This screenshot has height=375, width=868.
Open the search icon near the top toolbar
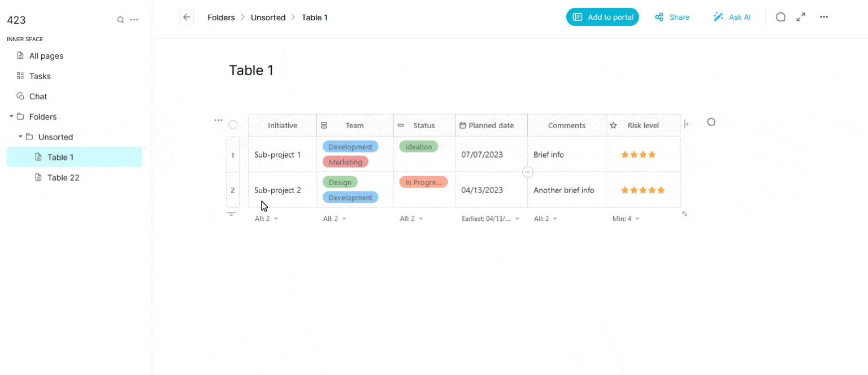click(780, 17)
